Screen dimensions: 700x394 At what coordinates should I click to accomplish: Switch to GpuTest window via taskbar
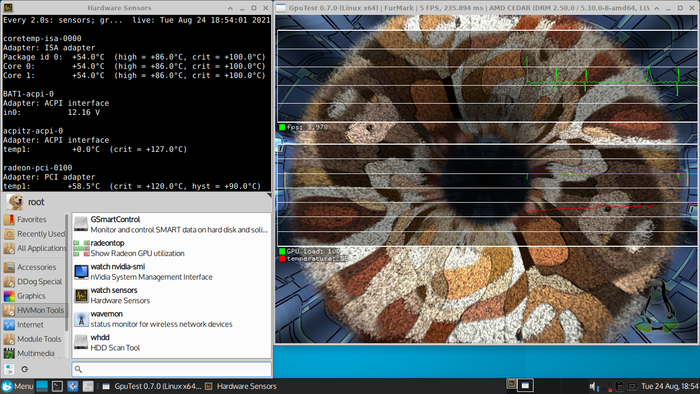pyautogui.click(x=152, y=386)
